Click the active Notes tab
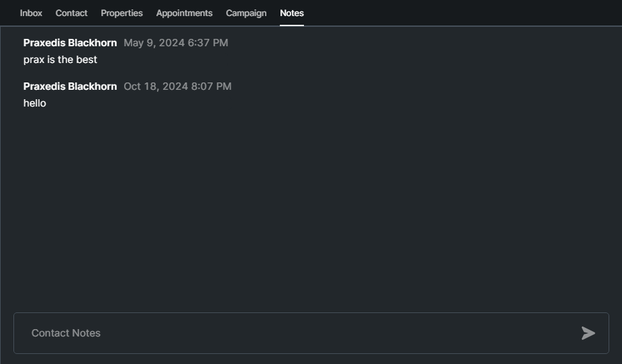622x364 pixels. (292, 13)
